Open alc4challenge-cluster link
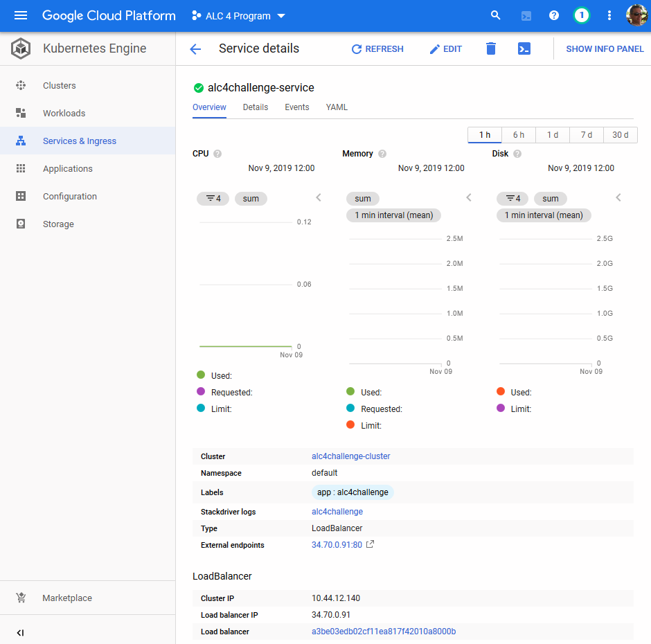 351,456
